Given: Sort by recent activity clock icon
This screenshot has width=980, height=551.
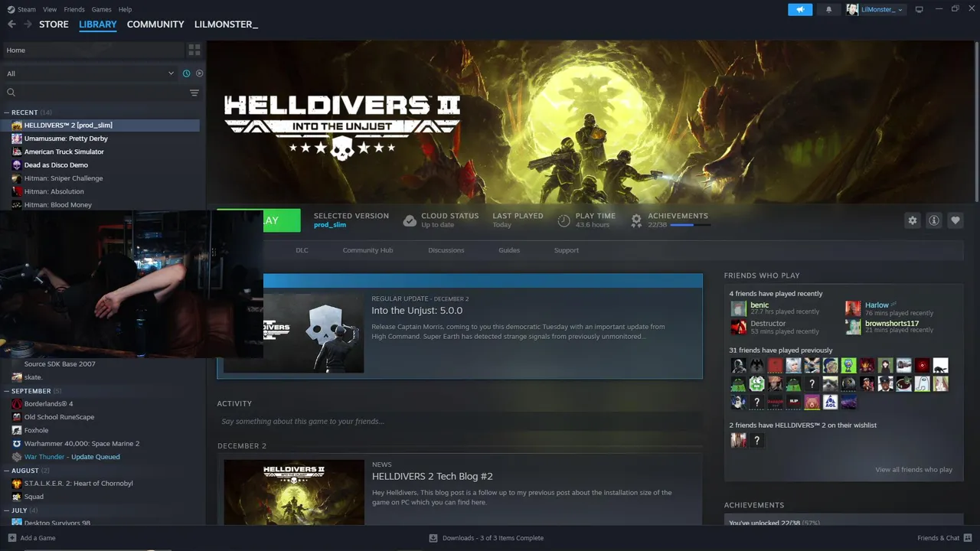Looking at the screenshot, I should (x=186, y=73).
